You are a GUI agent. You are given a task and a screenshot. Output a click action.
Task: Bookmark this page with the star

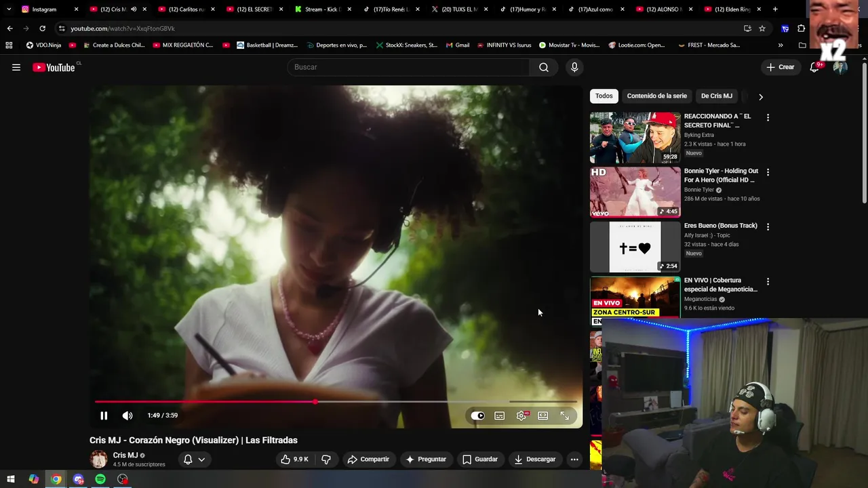[762, 28]
